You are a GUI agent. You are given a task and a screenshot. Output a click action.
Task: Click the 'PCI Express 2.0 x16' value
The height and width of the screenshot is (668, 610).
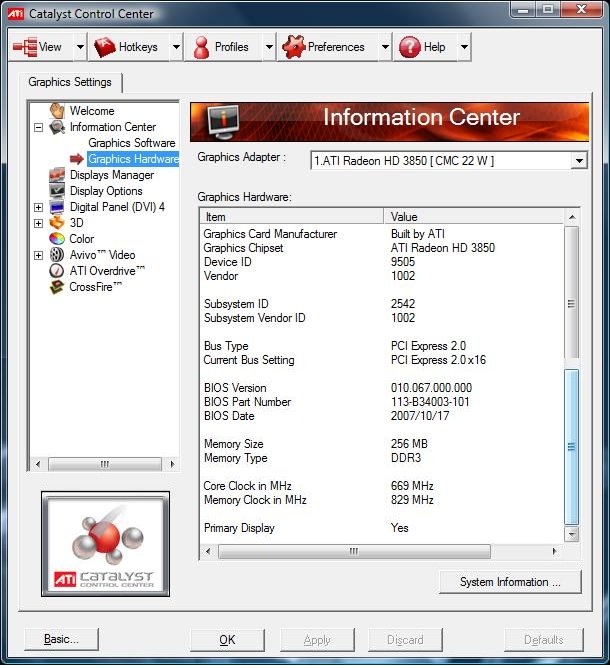[438, 360]
